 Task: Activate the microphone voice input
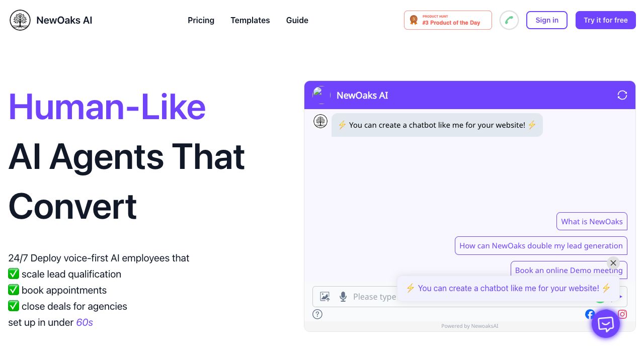[x=343, y=297]
